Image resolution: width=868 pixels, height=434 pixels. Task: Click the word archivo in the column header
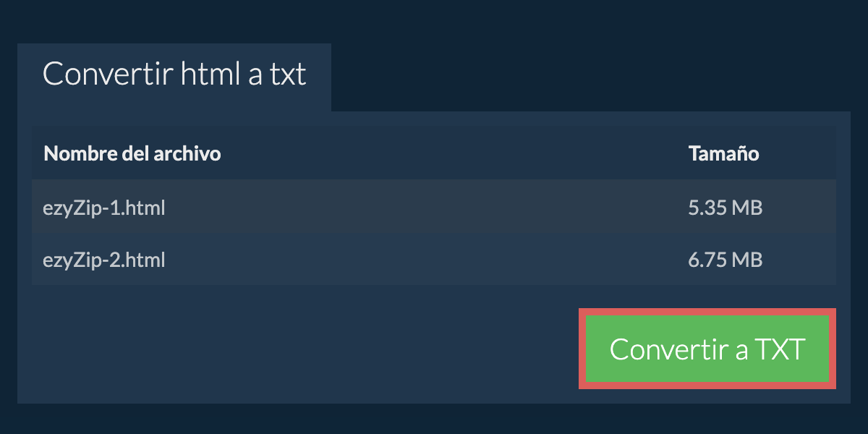[x=187, y=153]
